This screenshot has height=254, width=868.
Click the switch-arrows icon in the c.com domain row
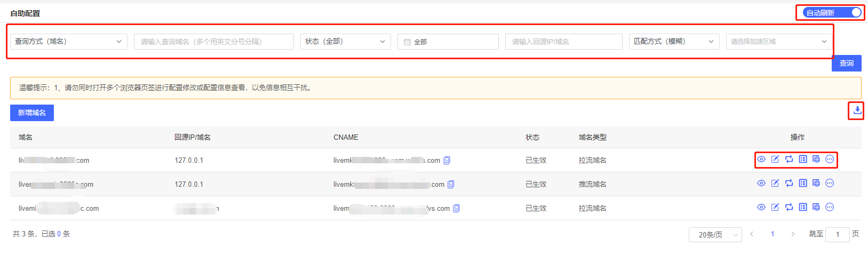point(789,207)
